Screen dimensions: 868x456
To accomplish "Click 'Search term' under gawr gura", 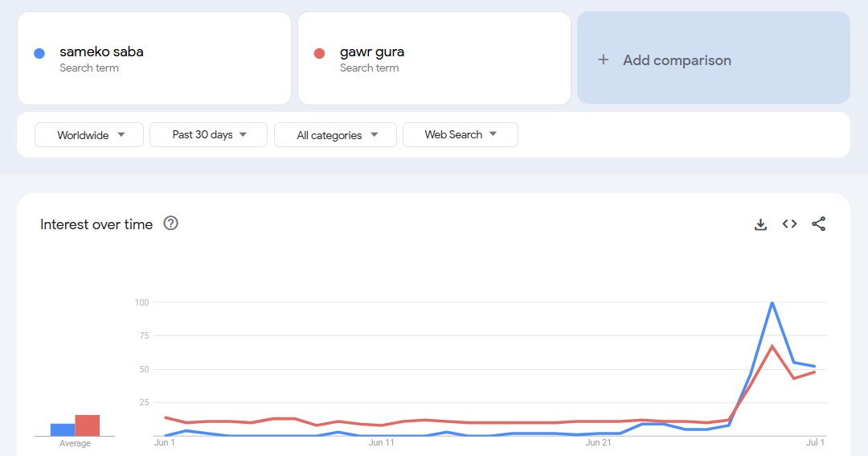I will [x=369, y=68].
